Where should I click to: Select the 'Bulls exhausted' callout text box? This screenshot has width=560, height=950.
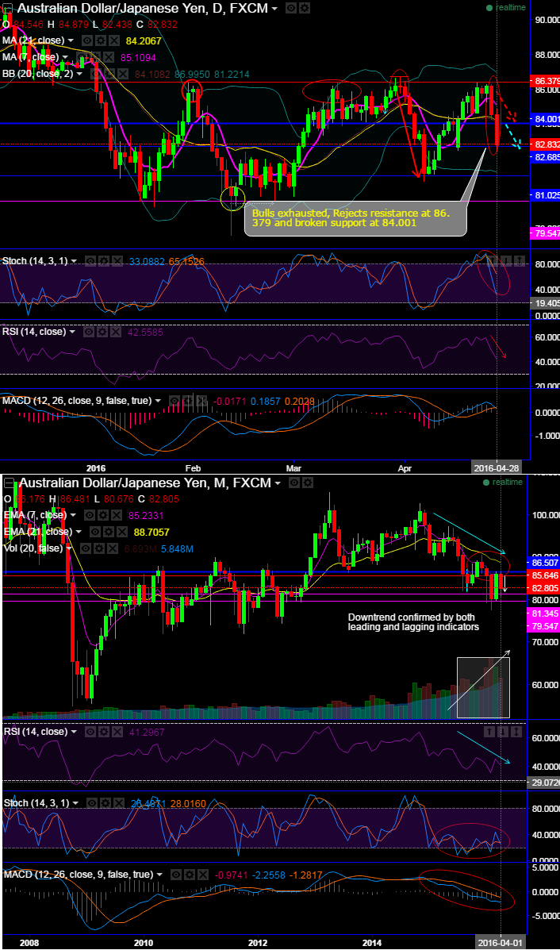click(356, 218)
